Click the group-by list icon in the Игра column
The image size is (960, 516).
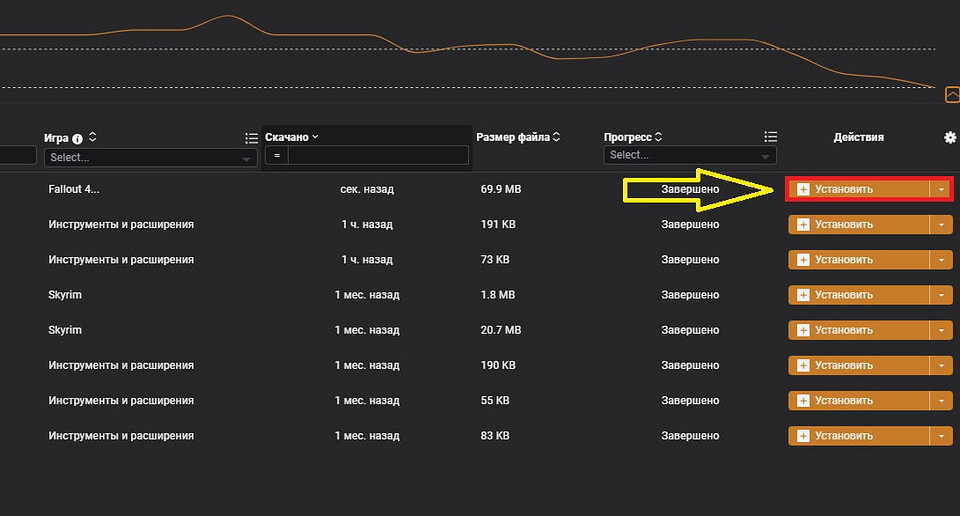[251, 138]
